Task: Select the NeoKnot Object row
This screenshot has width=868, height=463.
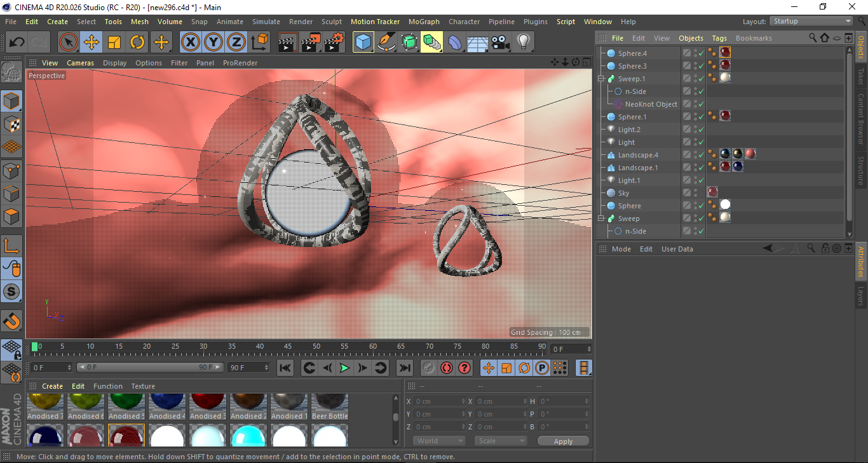Action: [x=651, y=104]
